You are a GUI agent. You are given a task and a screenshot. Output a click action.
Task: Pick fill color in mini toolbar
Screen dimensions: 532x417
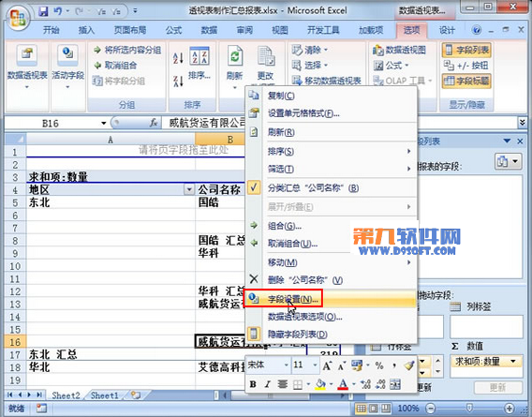tap(320, 384)
